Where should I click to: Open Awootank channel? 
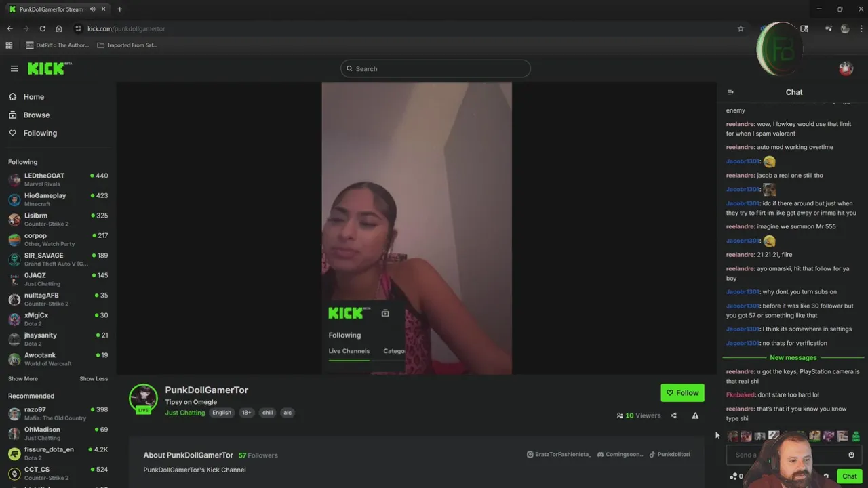(58, 359)
